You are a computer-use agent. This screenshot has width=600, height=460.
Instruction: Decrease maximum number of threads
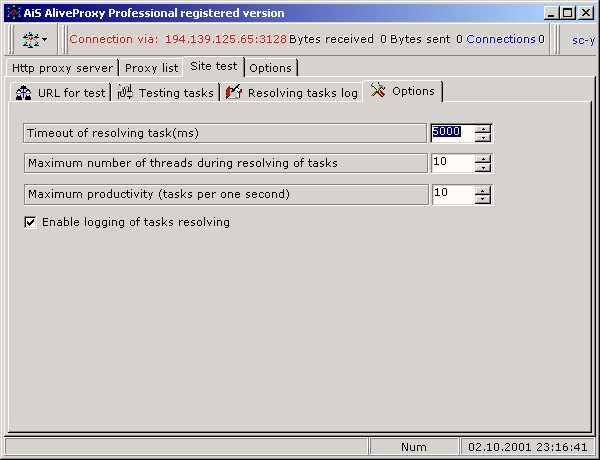(483, 168)
